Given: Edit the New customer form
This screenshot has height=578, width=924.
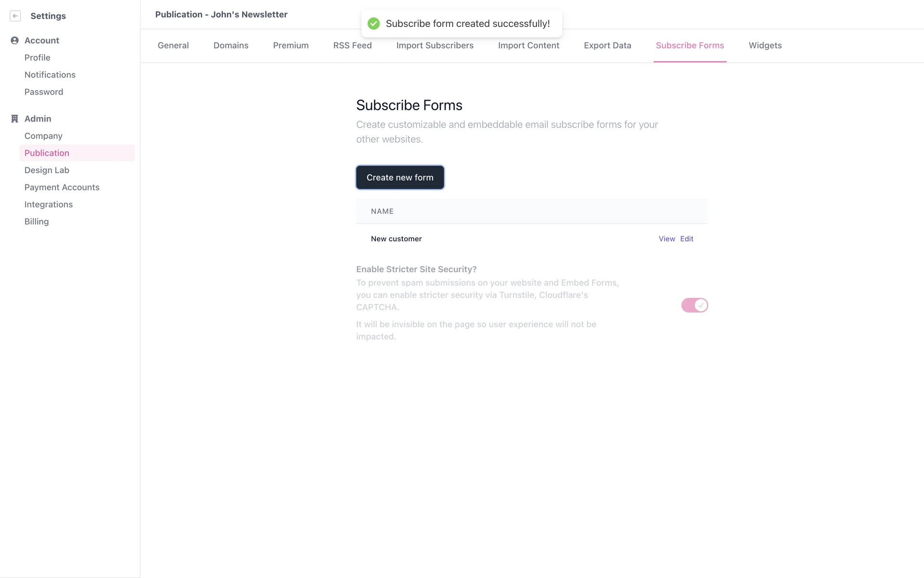Looking at the screenshot, I should pos(687,239).
